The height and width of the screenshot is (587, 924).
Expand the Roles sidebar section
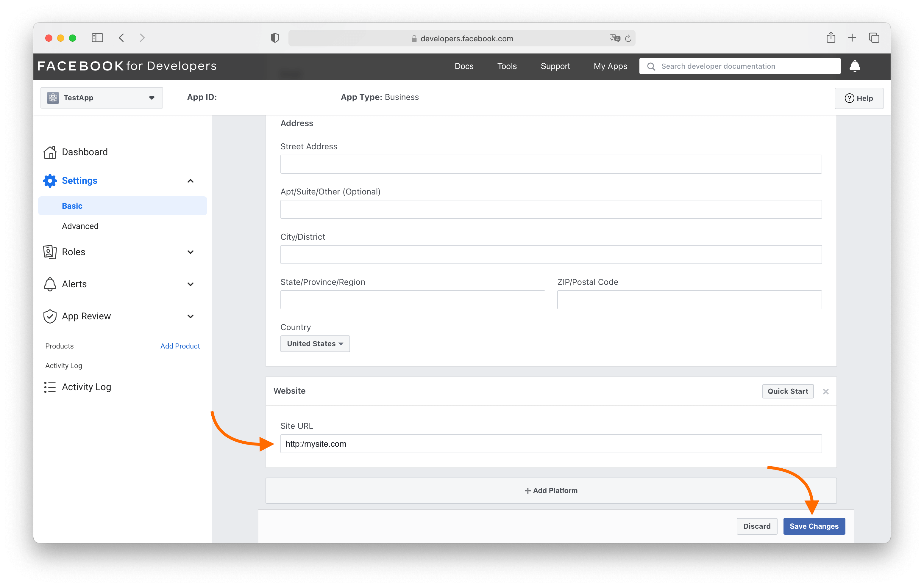(x=190, y=252)
